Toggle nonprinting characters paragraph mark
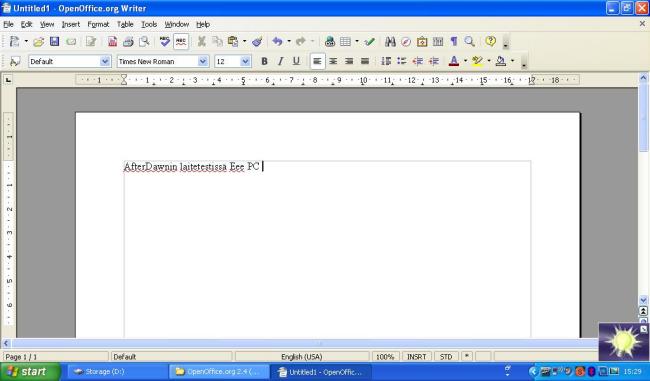Viewport: 650px width, 381px height. (x=454, y=41)
